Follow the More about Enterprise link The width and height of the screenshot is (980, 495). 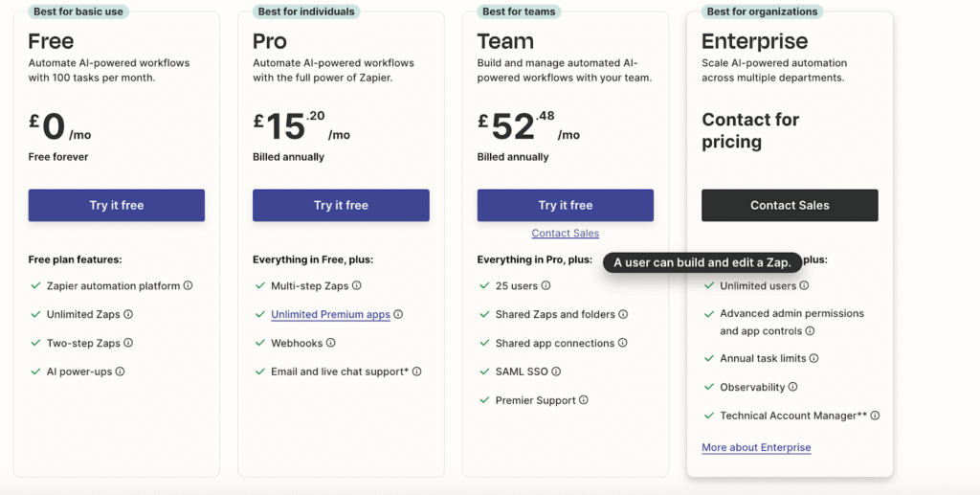click(756, 447)
